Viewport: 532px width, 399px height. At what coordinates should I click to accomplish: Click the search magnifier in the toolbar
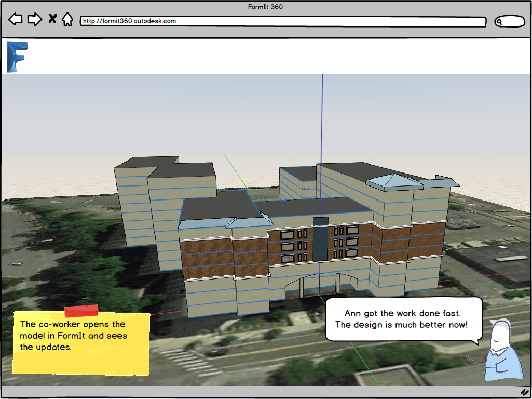pos(500,22)
